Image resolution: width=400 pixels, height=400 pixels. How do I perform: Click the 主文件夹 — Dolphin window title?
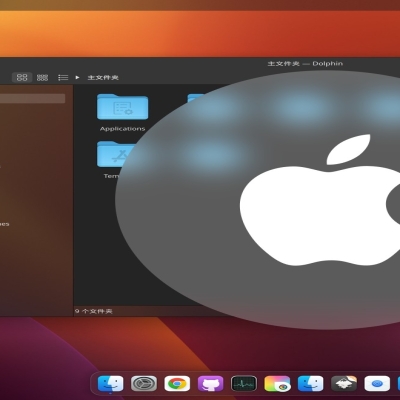[305, 63]
